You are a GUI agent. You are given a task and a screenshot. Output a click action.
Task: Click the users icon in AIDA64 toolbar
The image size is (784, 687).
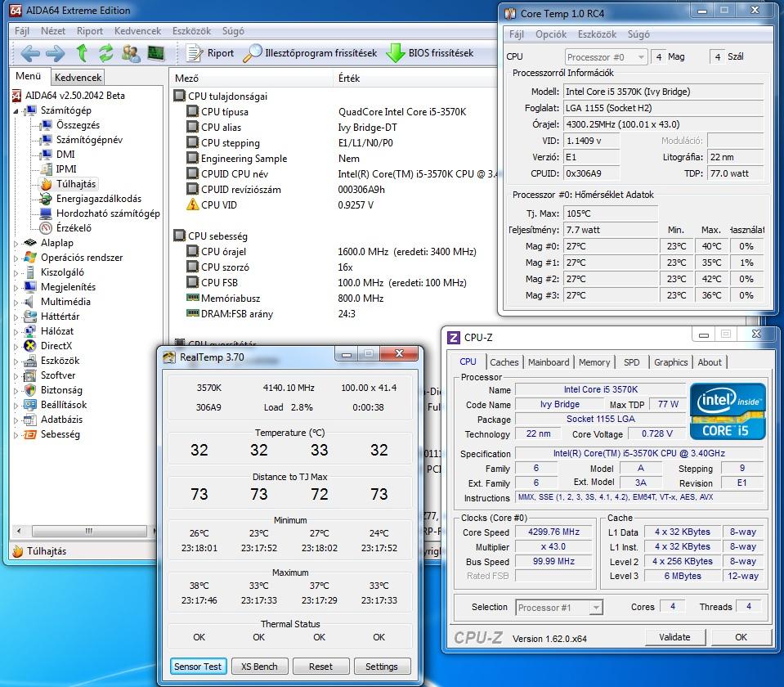[131, 53]
